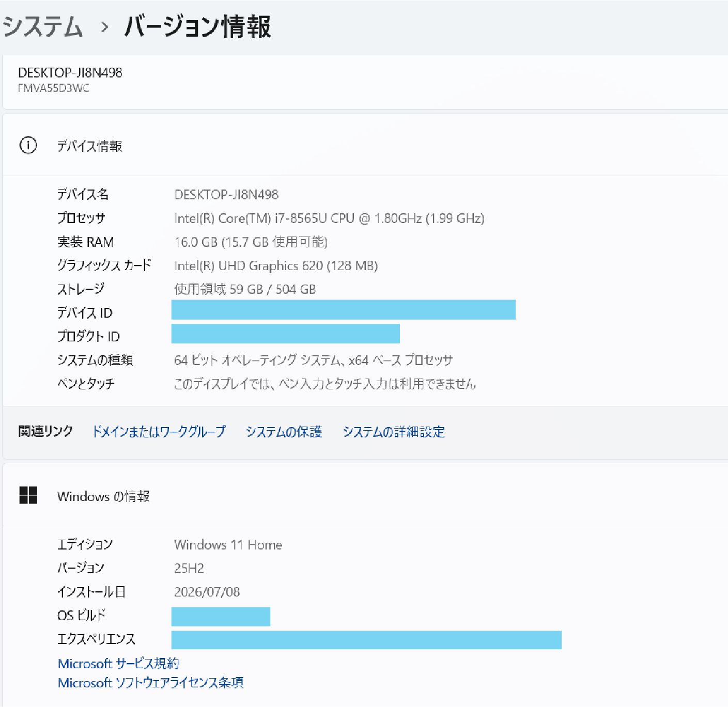Open Microsoft サービス規約 link
The image size is (728, 707).
click(118, 663)
